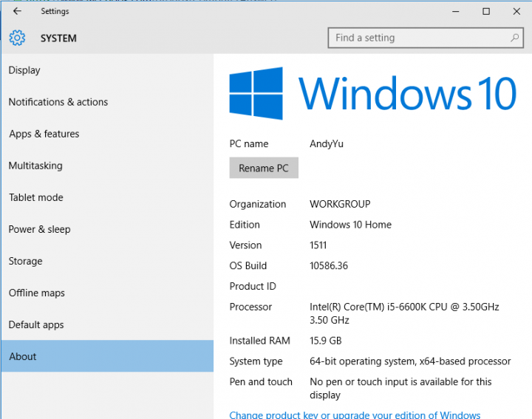Click the Edition label
Image resolution: width=532 pixels, height=419 pixels.
pos(245,225)
